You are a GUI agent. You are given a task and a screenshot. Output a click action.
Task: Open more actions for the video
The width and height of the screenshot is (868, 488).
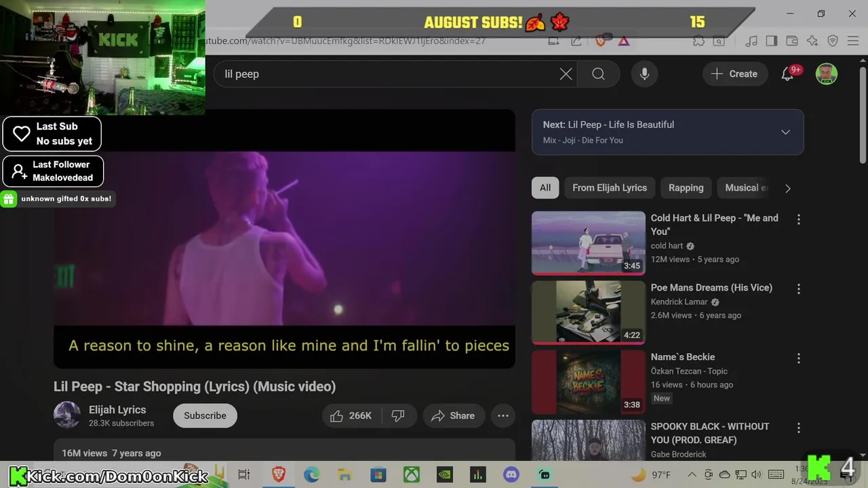[x=503, y=415]
